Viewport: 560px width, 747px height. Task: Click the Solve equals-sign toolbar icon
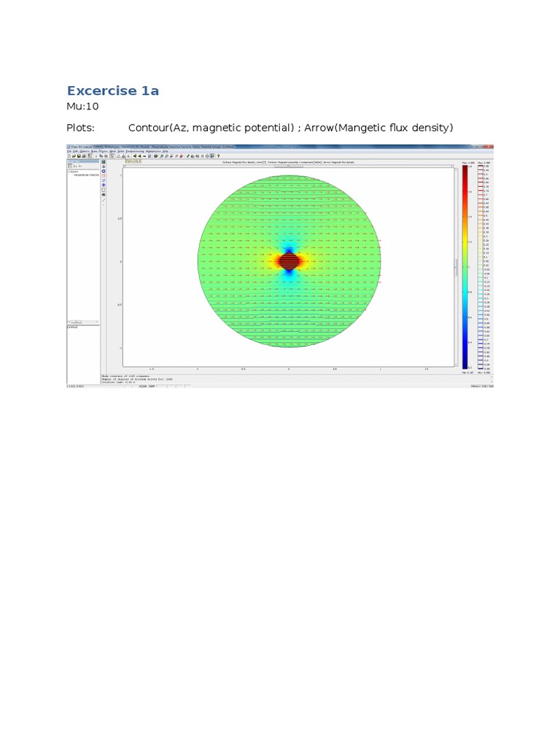point(144,156)
